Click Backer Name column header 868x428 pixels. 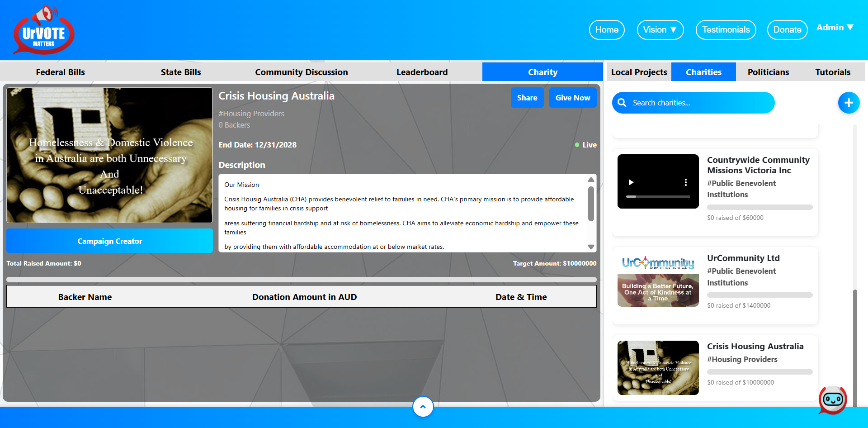(85, 297)
